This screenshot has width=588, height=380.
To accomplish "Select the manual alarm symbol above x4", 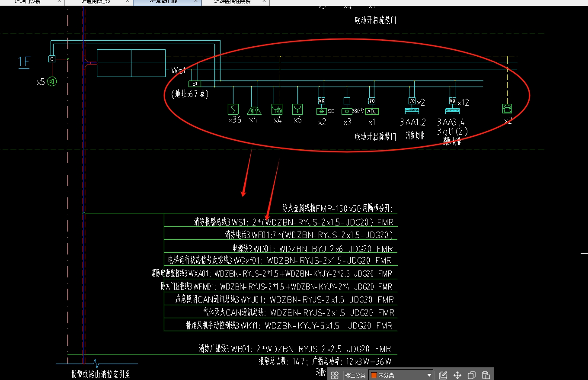I will click(x=253, y=110).
